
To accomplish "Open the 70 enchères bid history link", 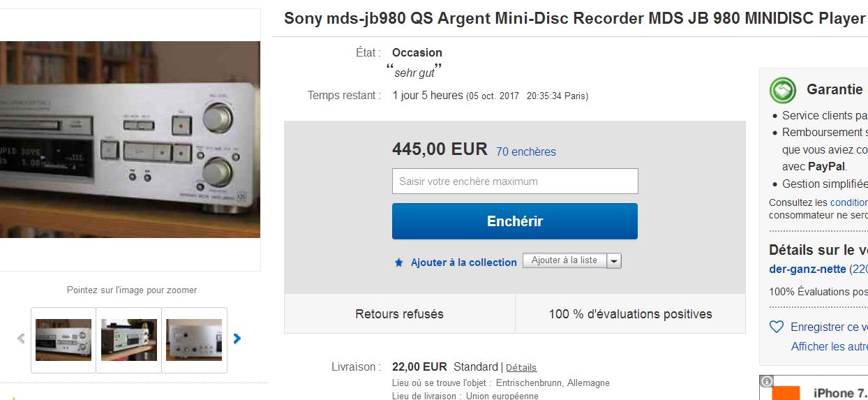I will 526,151.
